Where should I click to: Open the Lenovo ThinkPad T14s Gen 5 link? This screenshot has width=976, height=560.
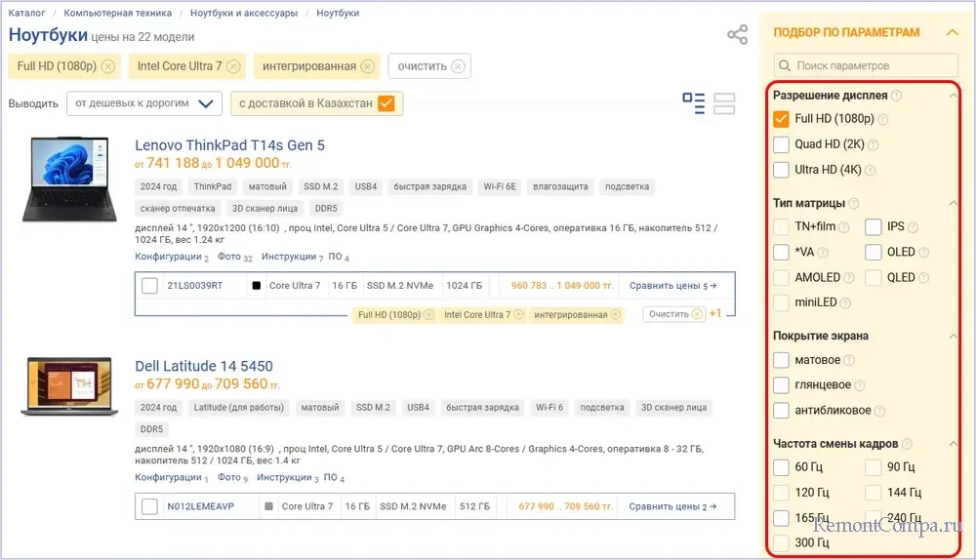coord(229,145)
